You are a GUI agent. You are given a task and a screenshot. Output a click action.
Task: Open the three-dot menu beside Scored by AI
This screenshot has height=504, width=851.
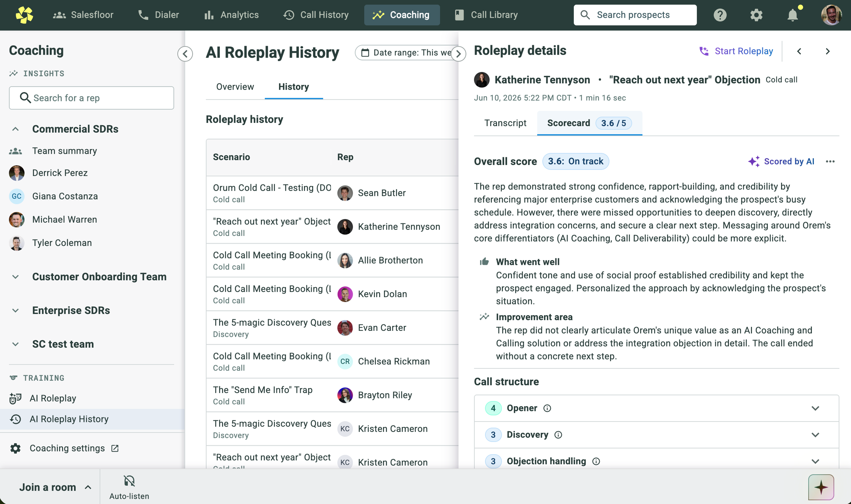[x=830, y=161]
